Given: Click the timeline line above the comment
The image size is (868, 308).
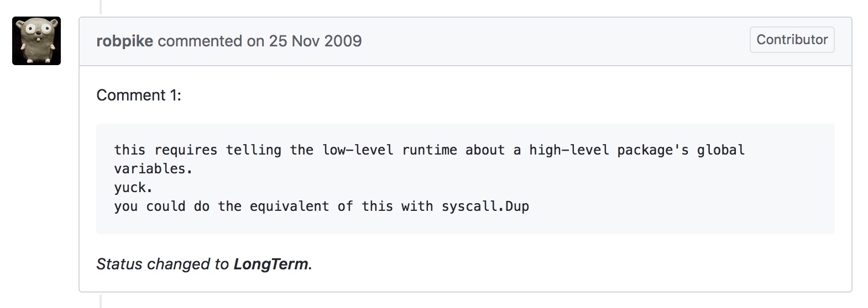Looking at the screenshot, I should click(101, 7).
